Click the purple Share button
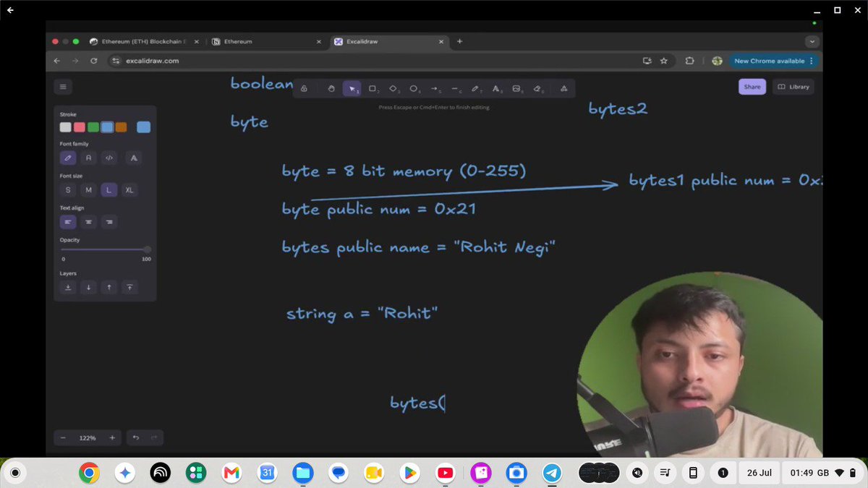The width and height of the screenshot is (868, 488). point(752,87)
